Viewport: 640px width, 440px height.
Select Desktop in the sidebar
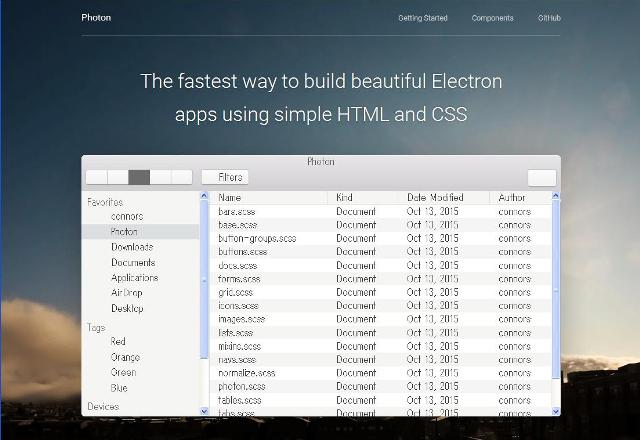140,308
